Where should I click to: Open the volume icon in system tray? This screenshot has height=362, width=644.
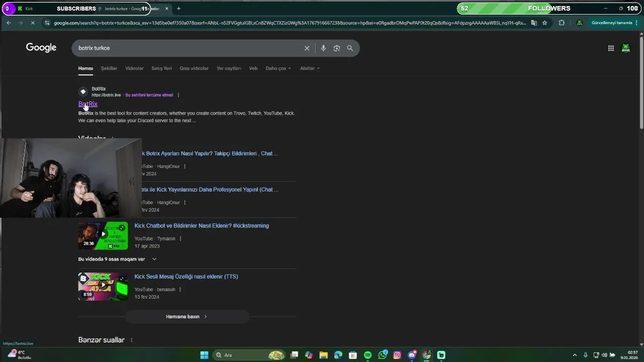(x=604, y=355)
